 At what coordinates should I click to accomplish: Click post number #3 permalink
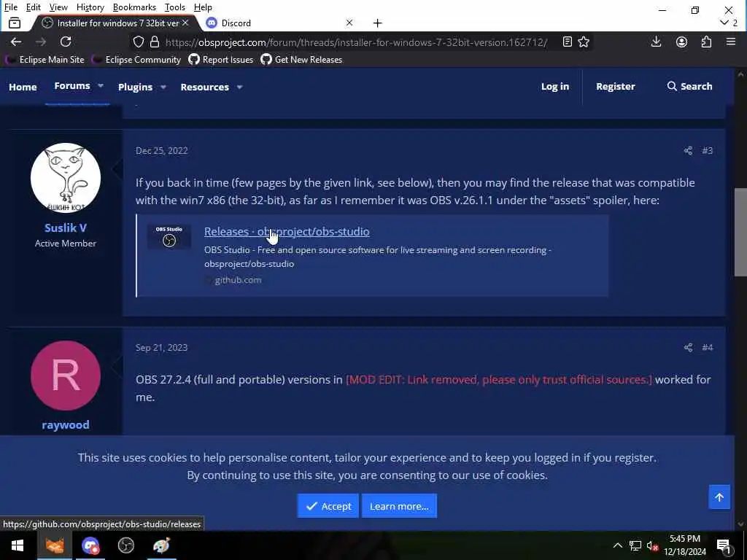point(707,150)
